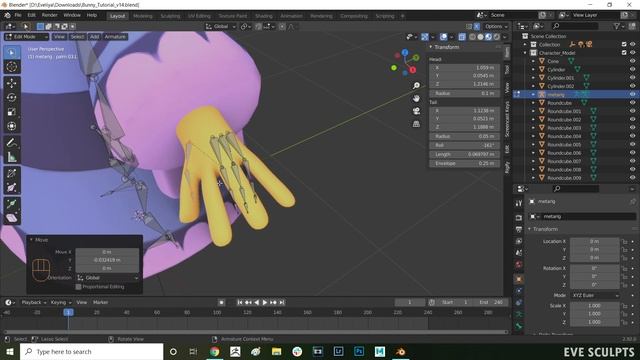This screenshot has height=360, width=640.
Task: Click the Blender icon in the taskbar
Action: pyautogui.click(x=400, y=351)
